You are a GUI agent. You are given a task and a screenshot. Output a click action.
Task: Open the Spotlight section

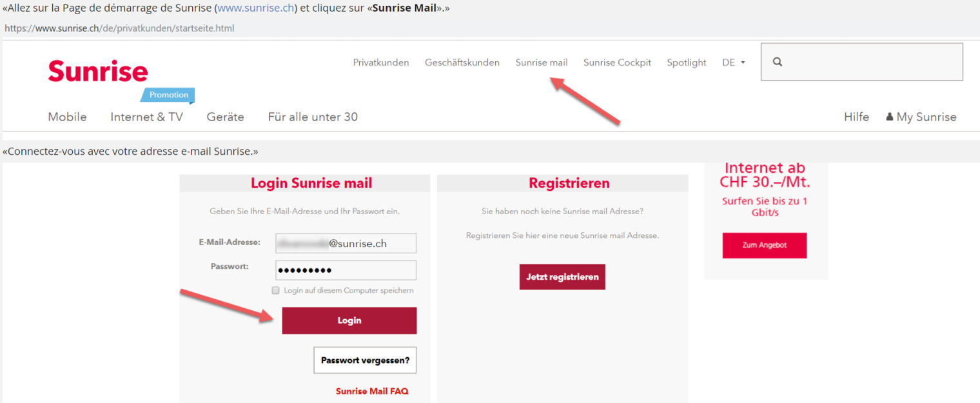coord(686,62)
